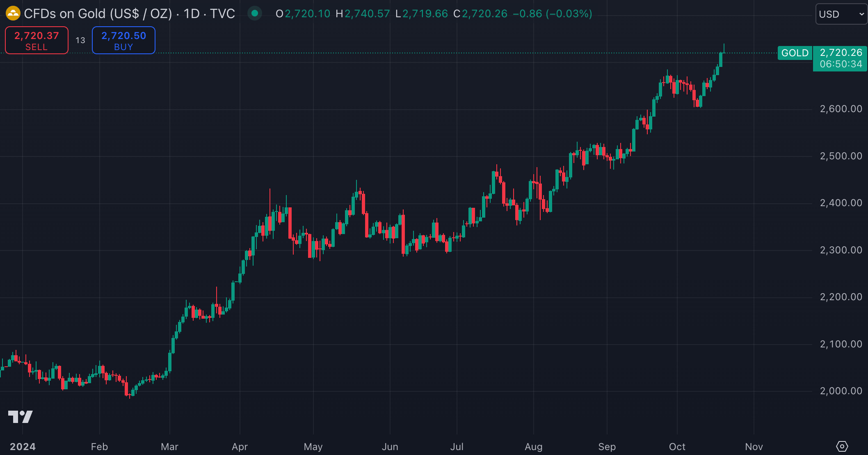Click the Jul time axis label
868x455 pixels.
[457, 447]
